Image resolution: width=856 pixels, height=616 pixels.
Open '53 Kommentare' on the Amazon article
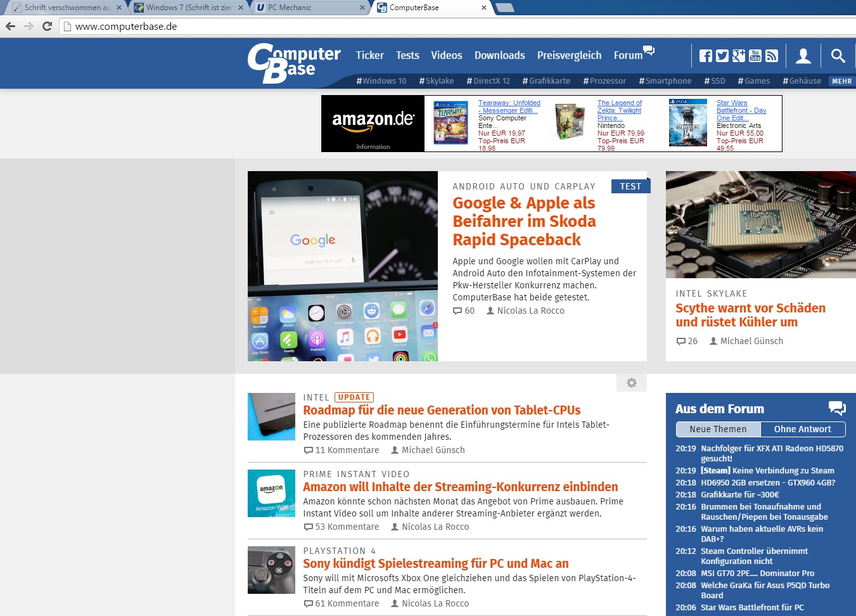pyautogui.click(x=342, y=527)
